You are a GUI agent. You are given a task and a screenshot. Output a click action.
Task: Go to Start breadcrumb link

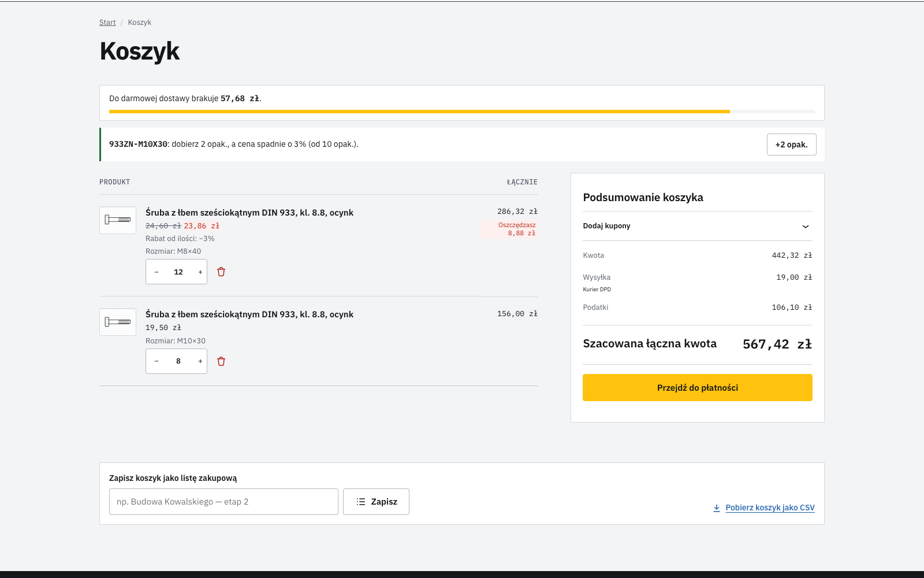tap(107, 23)
